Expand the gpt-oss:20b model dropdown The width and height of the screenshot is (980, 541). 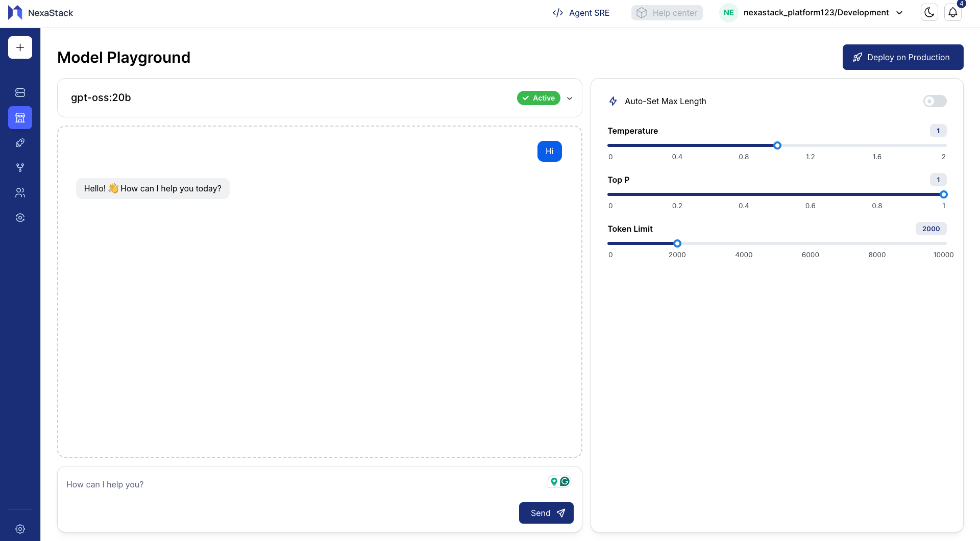[570, 98]
